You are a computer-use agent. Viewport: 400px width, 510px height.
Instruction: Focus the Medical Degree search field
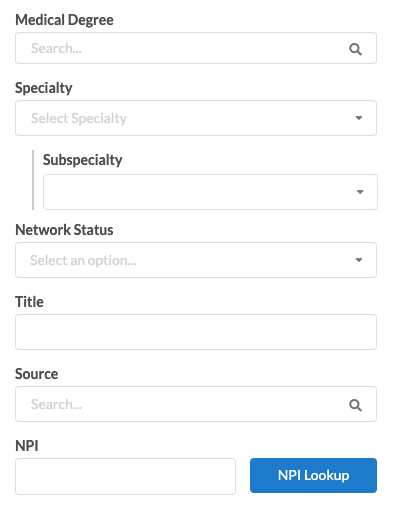[196, 48]
